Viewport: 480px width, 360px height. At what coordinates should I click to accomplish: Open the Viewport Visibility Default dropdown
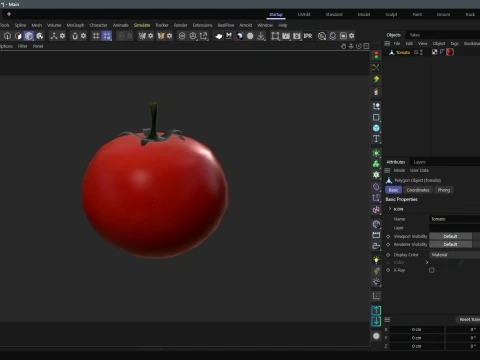450,236
